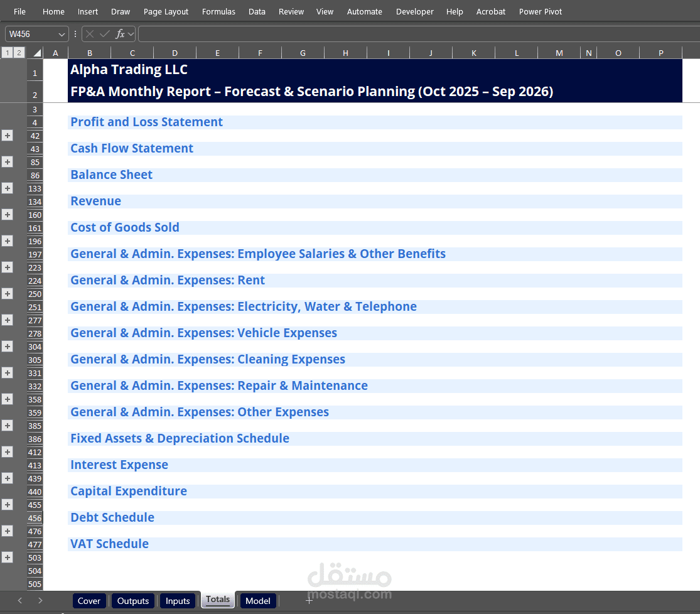700x614 pixels.
Task: Click the Balance Sheet heading
Action: tap(112, 175)
